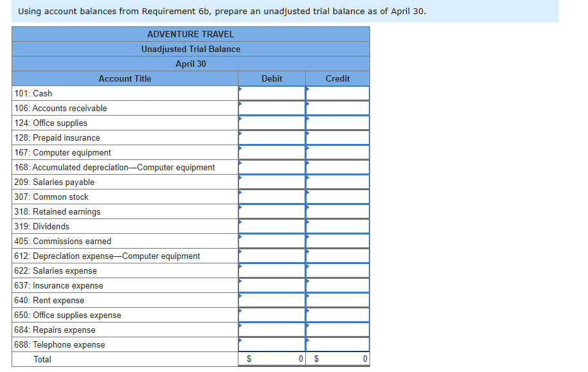The height and width of the screenshot is (372, 588).
Task: Click the 'ADVENTURE TRAVEL' title
Action: pyautogui.click(x=191, y=34)
